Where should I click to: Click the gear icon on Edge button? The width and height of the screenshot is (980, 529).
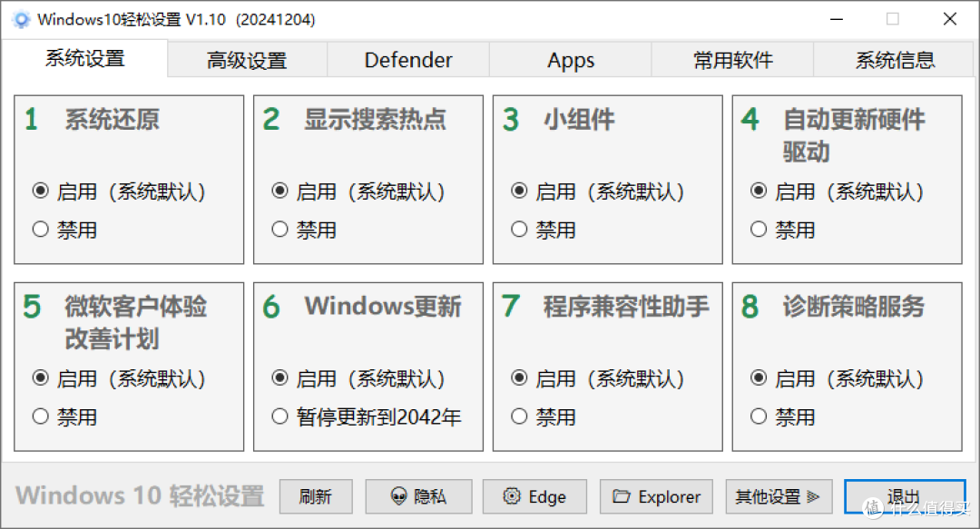[x=512, y=496]
